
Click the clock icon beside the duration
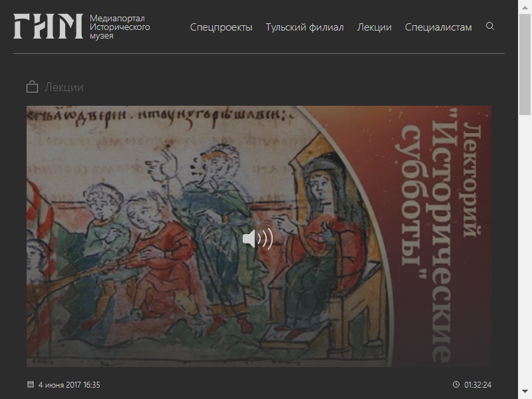(456, 384)
